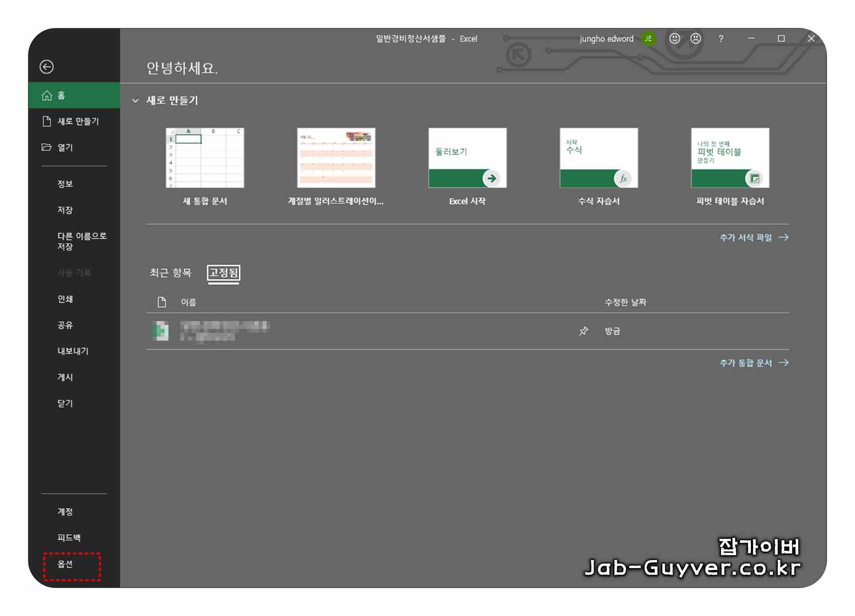Click the back arrow circle icon
This screenshot has width=855, height=616.
[x=47, y=67]
